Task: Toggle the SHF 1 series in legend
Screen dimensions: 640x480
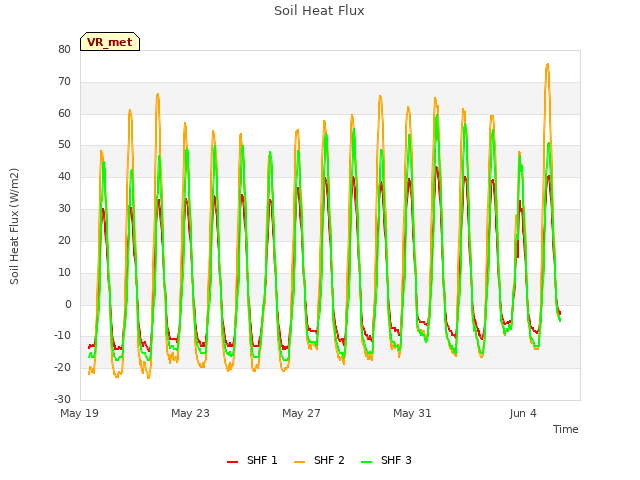Action: click(x=252, y=460)
